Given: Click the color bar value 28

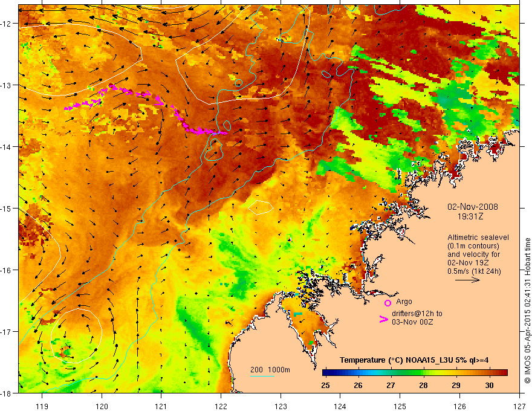Looking at the screenshot, I should pyautogui.click(x=423, y=386).
